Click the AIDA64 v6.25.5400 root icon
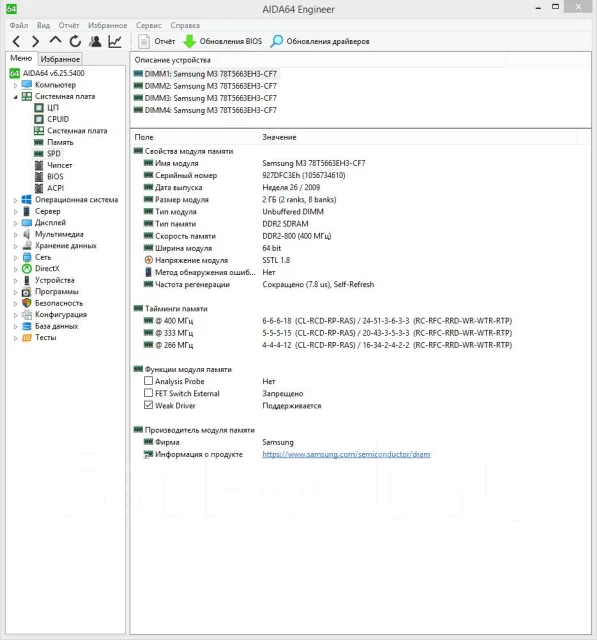 tap(14, 73)
